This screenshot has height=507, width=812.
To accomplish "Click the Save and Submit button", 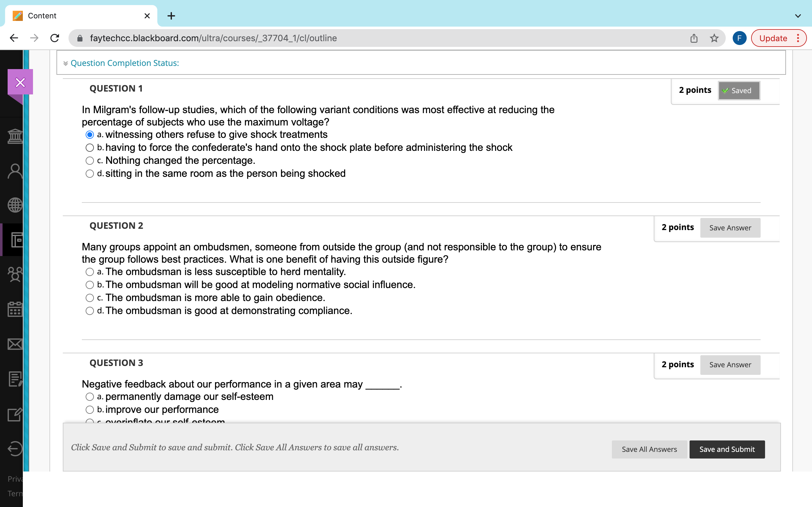I will [727, 449].
